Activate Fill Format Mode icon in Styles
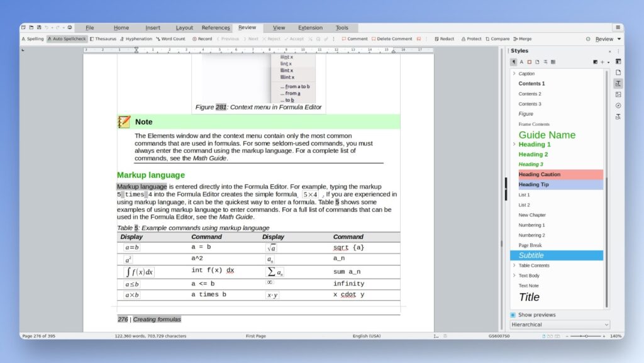Screen dimensions: 644x363 595,62
